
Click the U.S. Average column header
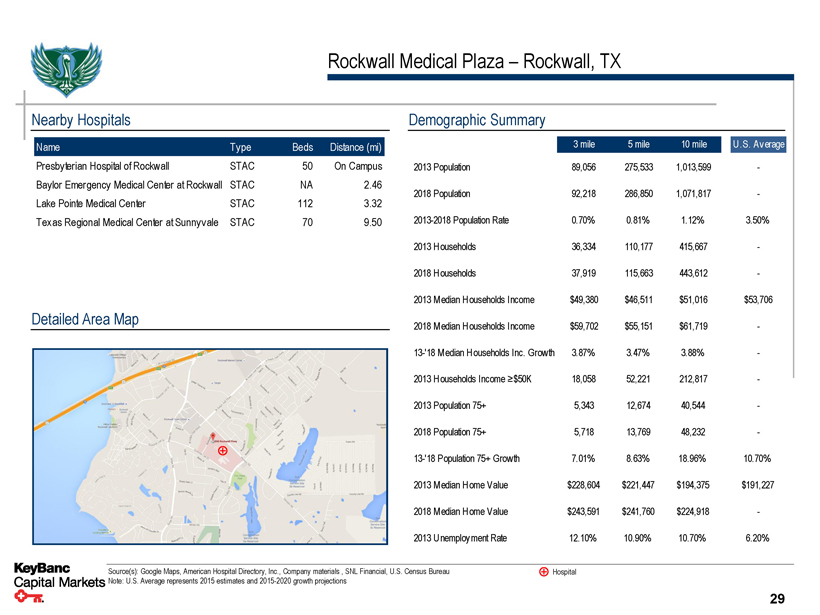pyautogui.click(x=758, y=144)
